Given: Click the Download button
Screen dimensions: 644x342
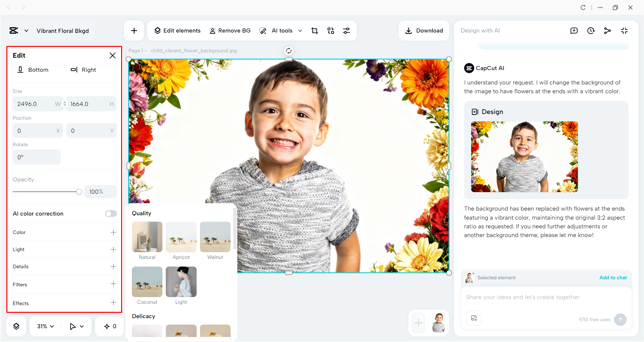Looking at the screenshot, I should [424, 31].
